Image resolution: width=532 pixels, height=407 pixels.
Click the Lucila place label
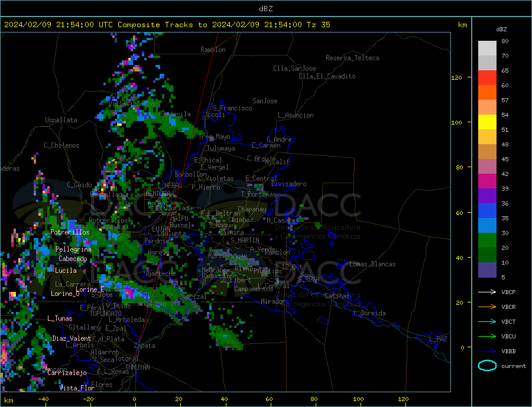(66, 271)
